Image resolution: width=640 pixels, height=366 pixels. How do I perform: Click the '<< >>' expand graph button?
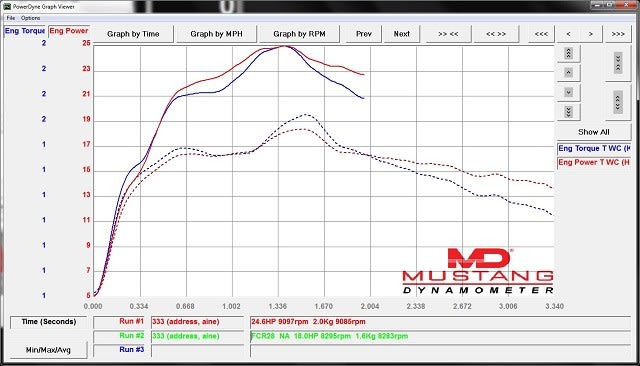496,34
